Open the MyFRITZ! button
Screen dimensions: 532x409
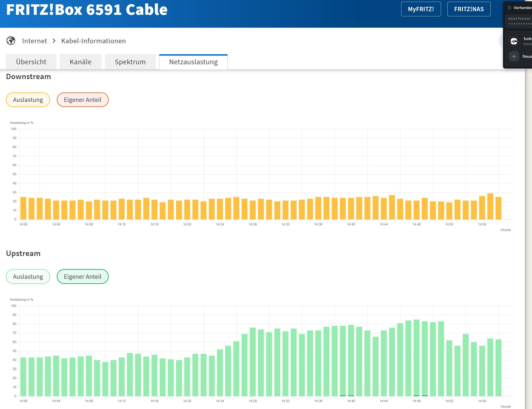click(x=421, y=9)
